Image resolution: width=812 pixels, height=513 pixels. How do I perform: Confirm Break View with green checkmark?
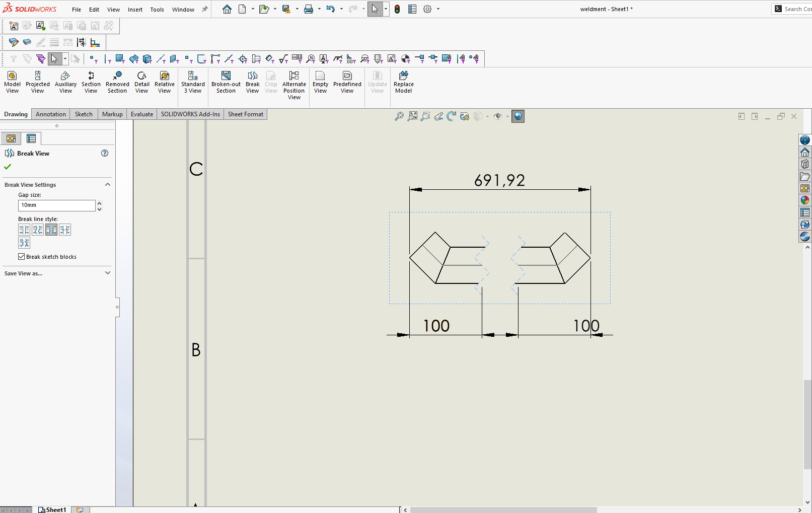point(8,167)
